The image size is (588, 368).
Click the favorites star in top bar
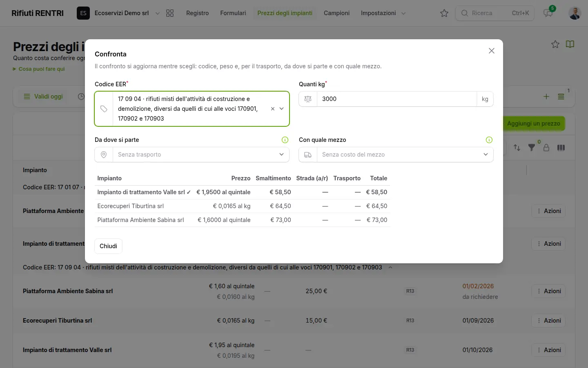pyautogui.click(x=444, y=13)
